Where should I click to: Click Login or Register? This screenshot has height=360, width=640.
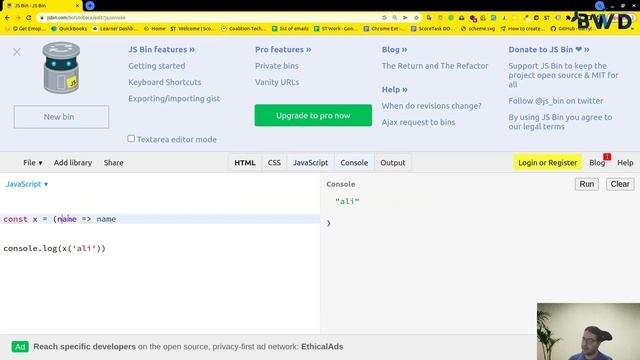point(547,162)
